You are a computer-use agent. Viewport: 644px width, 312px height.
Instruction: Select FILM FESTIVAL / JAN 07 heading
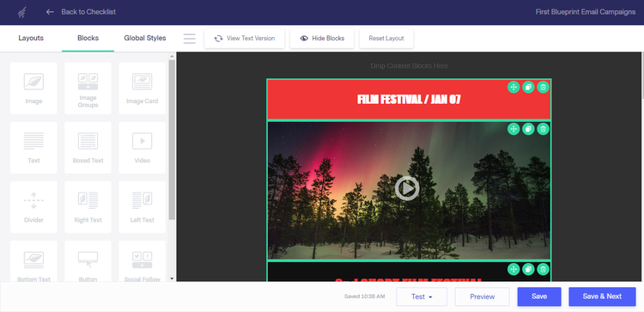409,100
